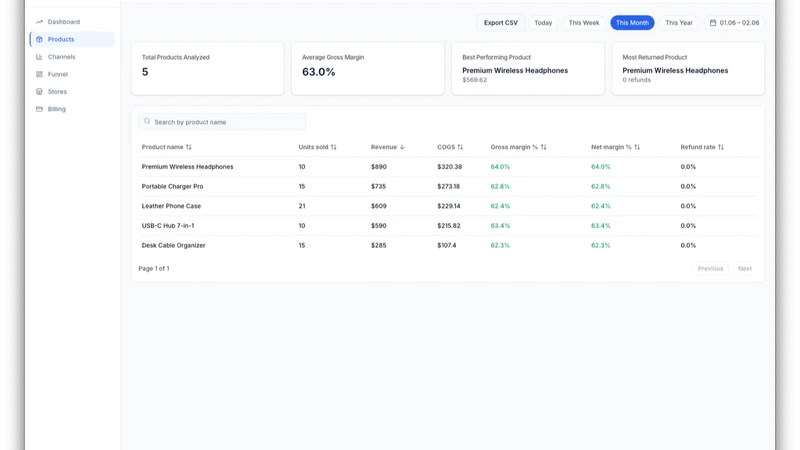The width and height of the screenshot is (800, 450).
Task: Click the Most Returned Product card
Action: [688, 68]
